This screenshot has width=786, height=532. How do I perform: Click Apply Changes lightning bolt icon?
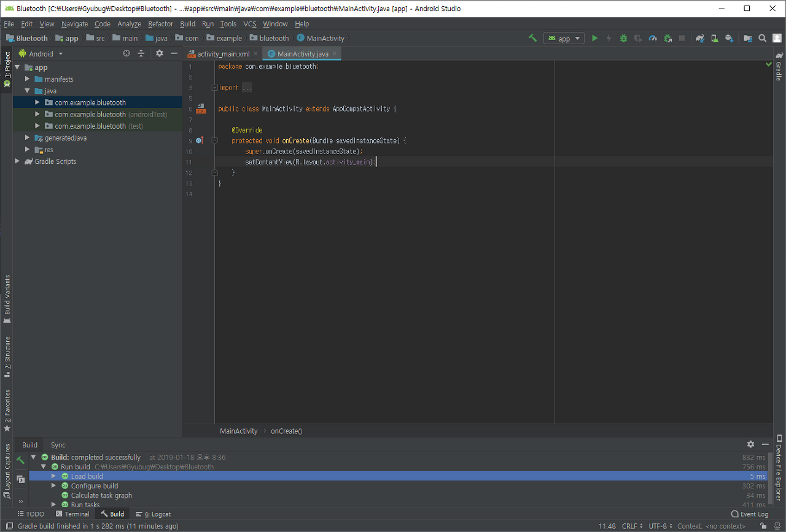click(x=609, y=38)
